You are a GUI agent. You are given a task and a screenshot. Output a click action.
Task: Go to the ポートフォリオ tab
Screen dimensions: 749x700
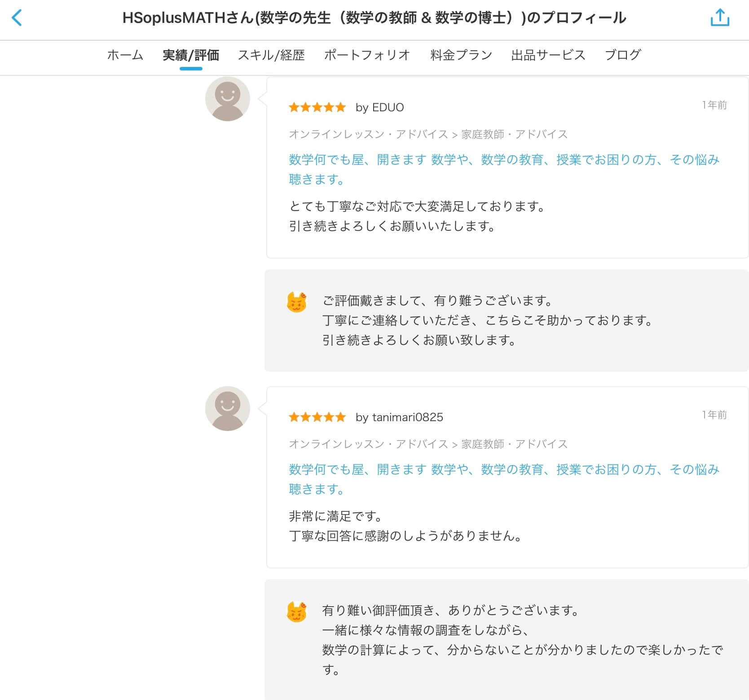(x=367, y=55)
